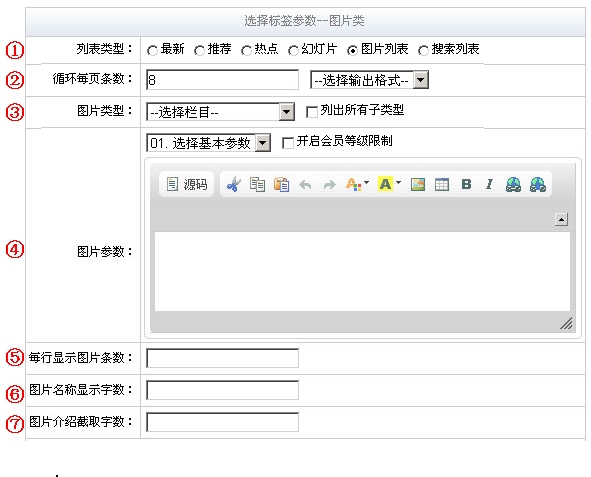The image size is (591, 477).
Task: Enable 列出所有子类型 checkbox
Action: pos(312,112)
